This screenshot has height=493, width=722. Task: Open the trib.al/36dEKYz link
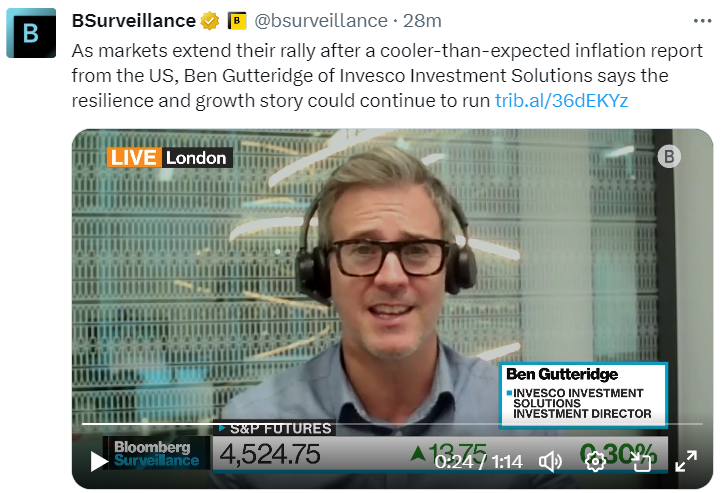561,100
